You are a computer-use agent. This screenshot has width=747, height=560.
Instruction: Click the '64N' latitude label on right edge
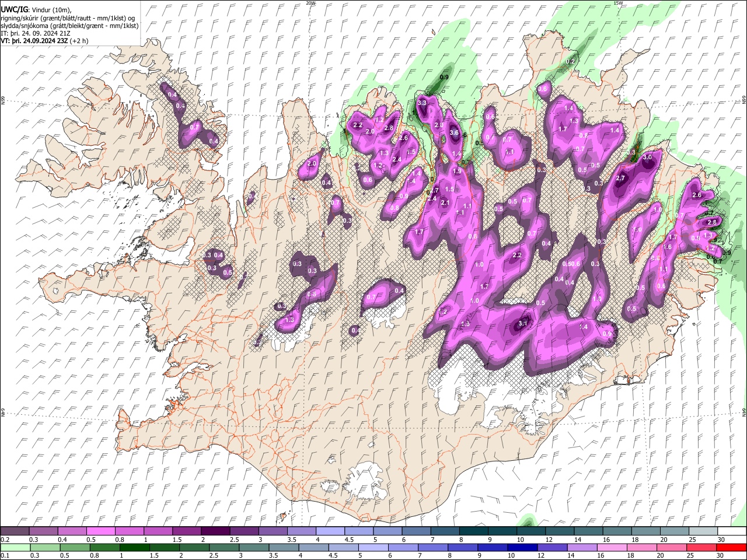[x=744, y=412]
